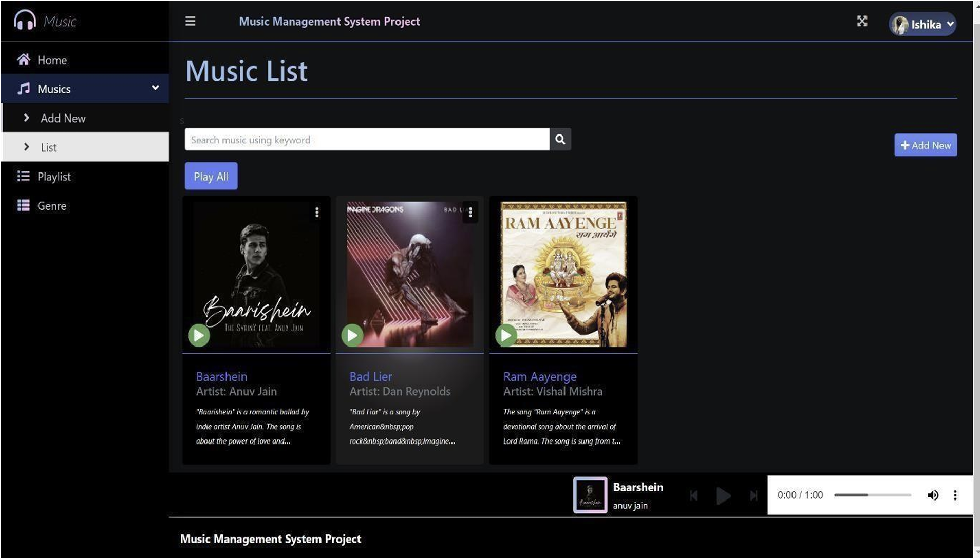The width and height of the screenshot is (980, 558).
Task: Skip to the previous track
Action: (693, 495)
